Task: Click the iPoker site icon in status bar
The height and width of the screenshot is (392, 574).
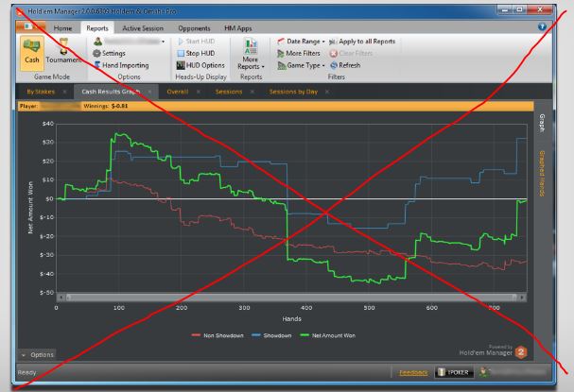Action: (454, 372)
